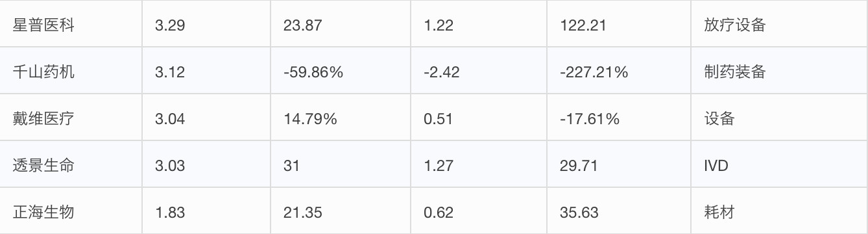Select the -227.21% value cell
Screen dimensions: 868x234
click(619, 71)
